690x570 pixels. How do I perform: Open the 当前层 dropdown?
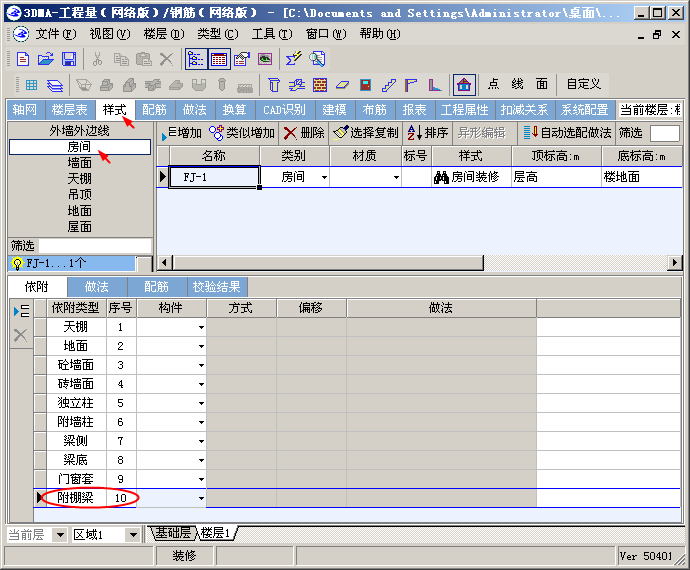(x=59, y=535)
